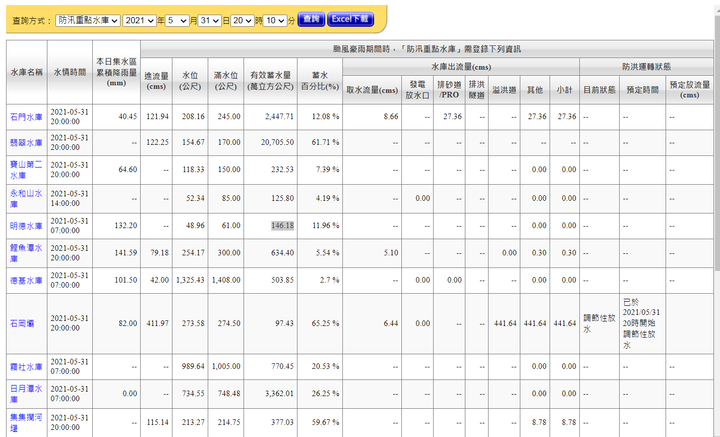720x437 pixels.
Task: Click the highlighted value 146.18
Action: coord(282,225)
